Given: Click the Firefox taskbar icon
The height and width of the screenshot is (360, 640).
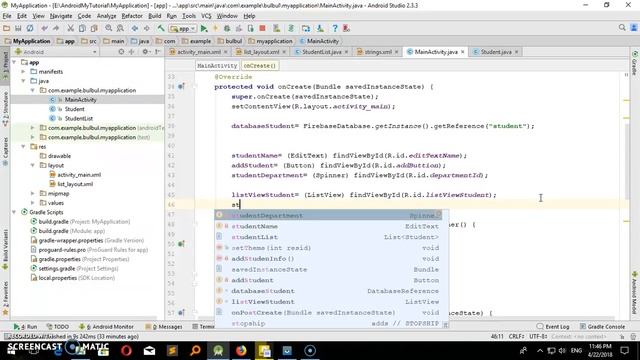Looking at the screenshot, I should pos(241,351).
